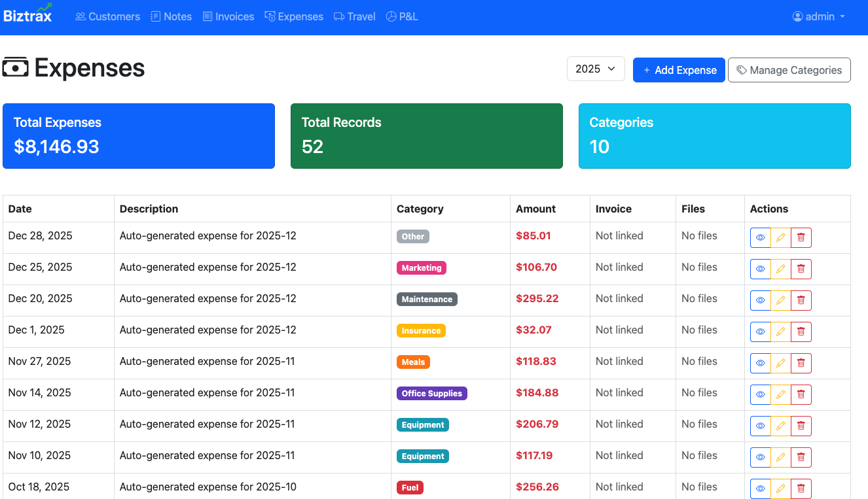The height and width of the screenshot is (499, 868).
Task: Click the Total Expenses summary card
Action: coord(138,135)
